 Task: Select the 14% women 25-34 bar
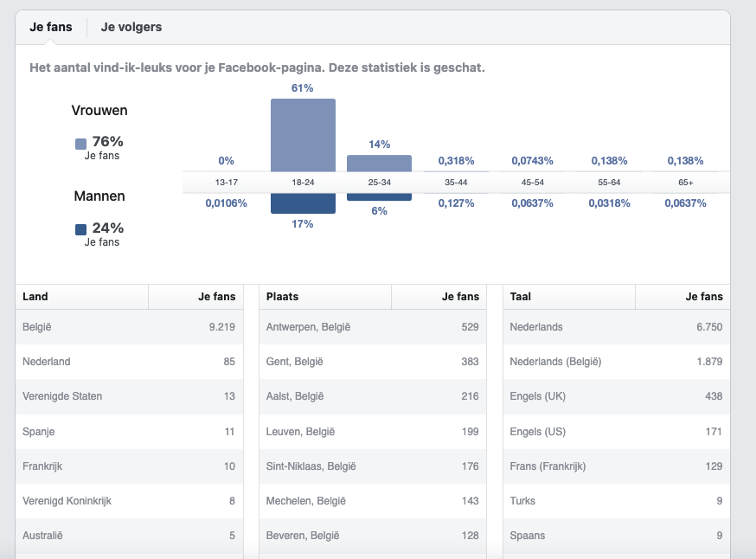coord(380,163)
